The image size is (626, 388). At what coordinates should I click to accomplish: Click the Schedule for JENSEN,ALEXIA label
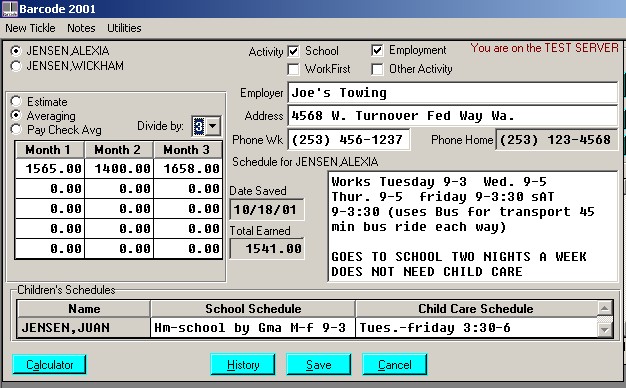(x=305, y=162)
